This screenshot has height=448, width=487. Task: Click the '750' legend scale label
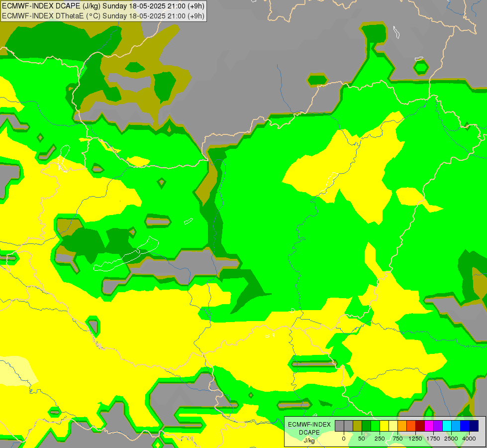coord(397,439)
